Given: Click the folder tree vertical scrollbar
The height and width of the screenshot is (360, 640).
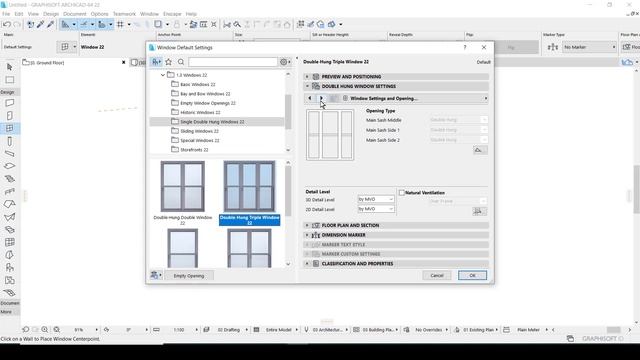Looking at the screenshot, I should coord(288,113).
